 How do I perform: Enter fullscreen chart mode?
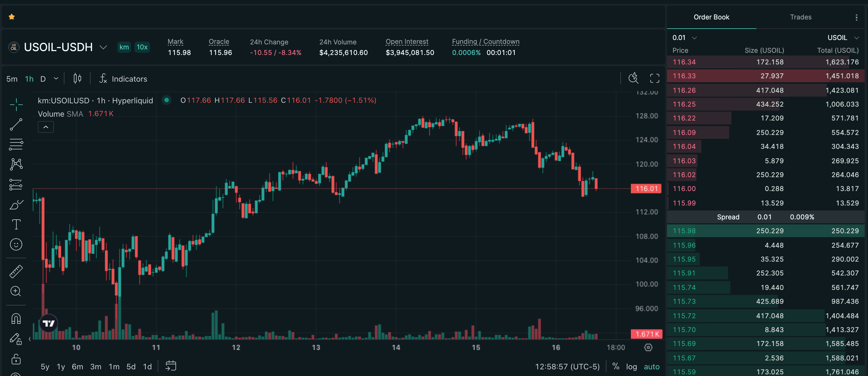(x=654, y=79)
